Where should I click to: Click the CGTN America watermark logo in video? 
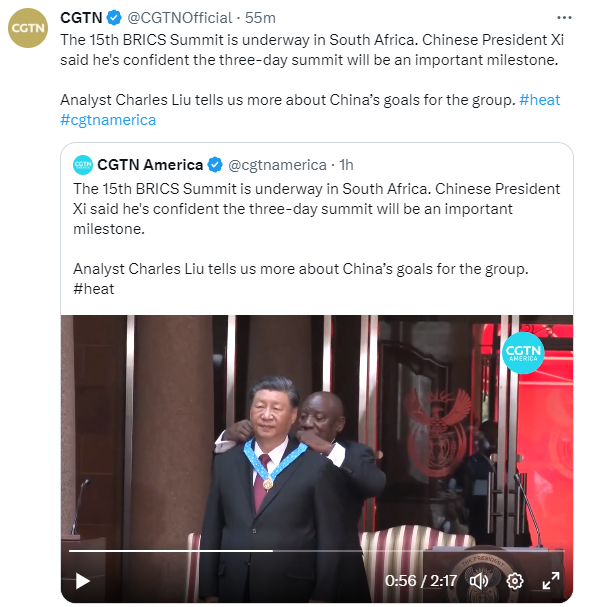[x=523, y=353]
